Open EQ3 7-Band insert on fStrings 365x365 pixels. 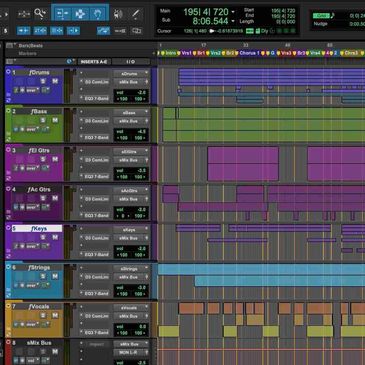97,293
